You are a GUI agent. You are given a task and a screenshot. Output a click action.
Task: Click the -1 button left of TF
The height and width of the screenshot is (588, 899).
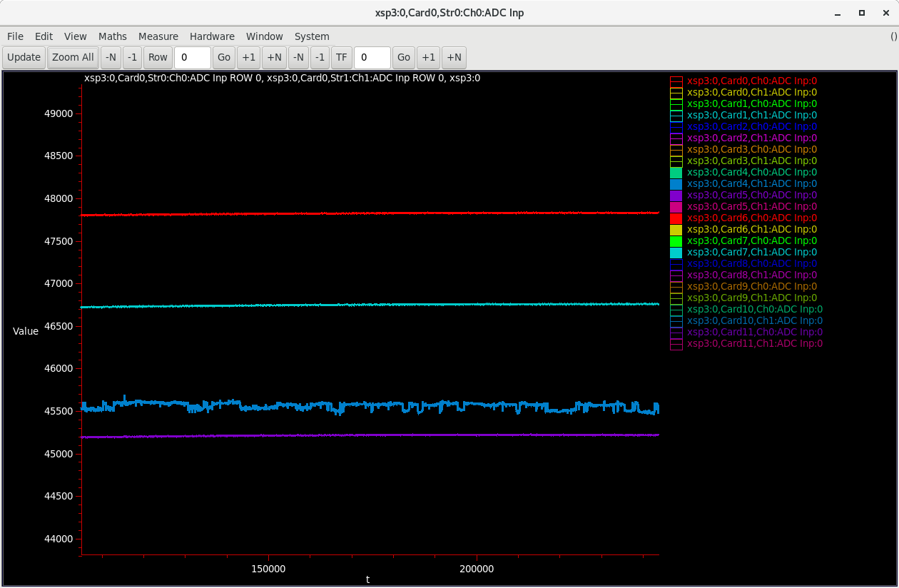[320, 58]
